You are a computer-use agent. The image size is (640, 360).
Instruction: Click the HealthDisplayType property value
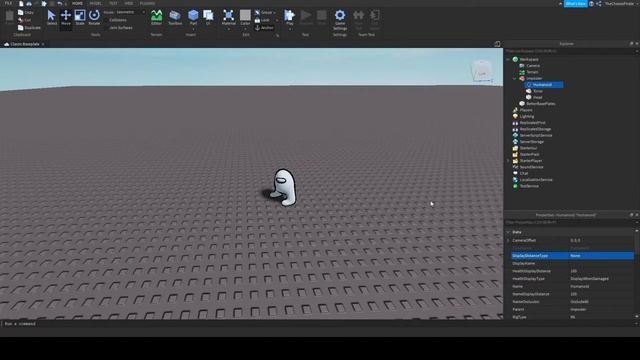[x=601, y=279]
